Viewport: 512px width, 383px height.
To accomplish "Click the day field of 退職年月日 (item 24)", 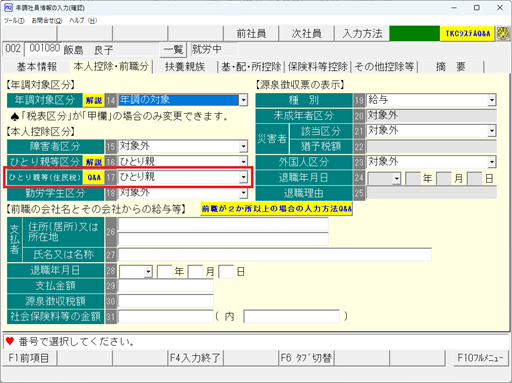I will click(x=475, y=178).
